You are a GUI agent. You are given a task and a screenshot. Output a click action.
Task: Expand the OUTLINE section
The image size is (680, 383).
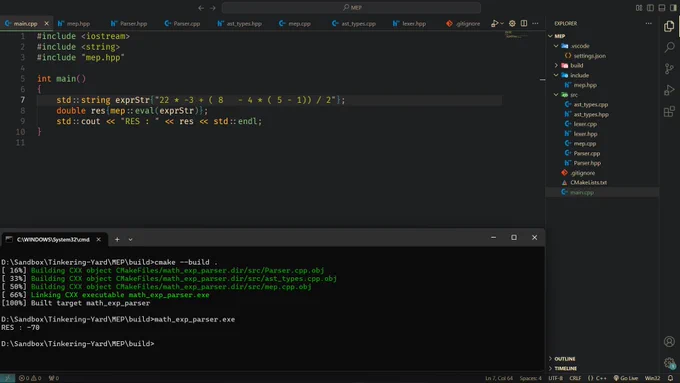point(565,359)
